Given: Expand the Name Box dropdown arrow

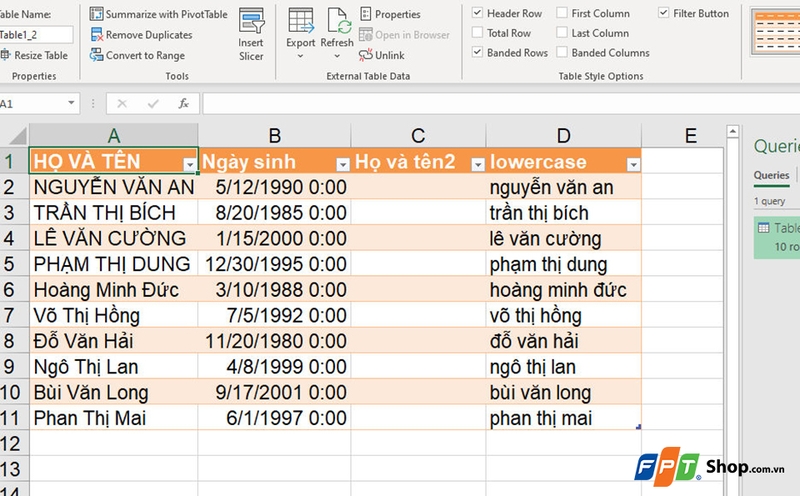Looking at the screenshot, I should [x=71, y=104].
